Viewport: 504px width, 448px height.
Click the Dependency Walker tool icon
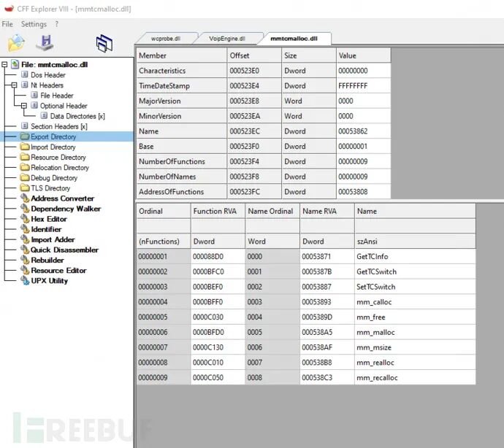(25, 209)
